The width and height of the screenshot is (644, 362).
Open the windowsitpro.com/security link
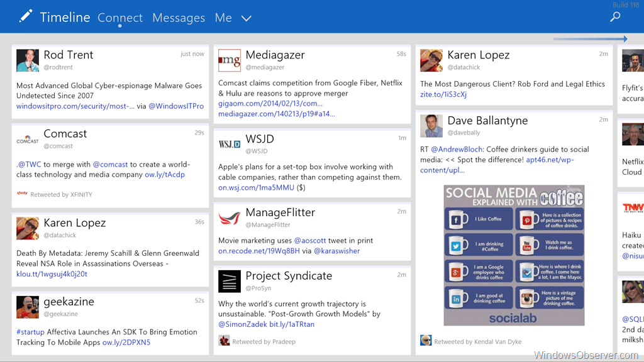(75, 106)
